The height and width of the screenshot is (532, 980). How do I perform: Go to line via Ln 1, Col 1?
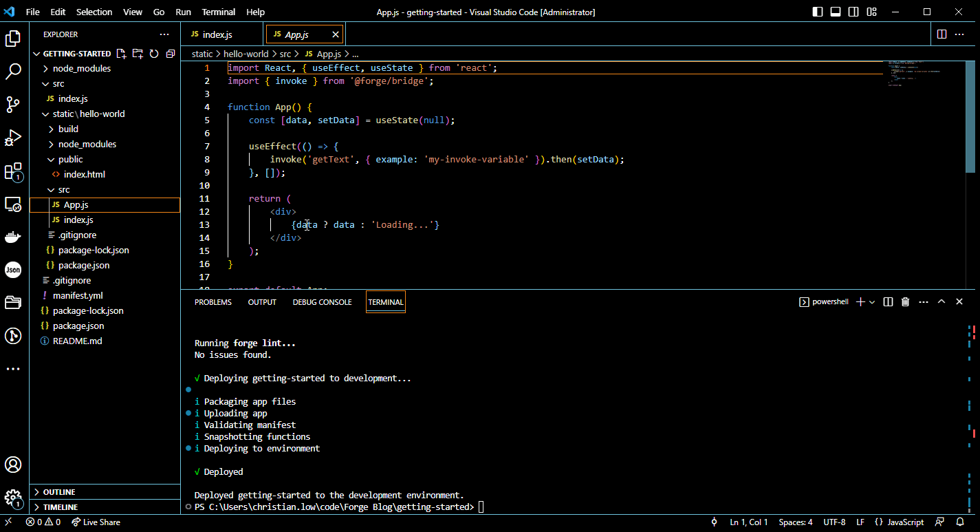pyautogui.click(x=749, y=522)
